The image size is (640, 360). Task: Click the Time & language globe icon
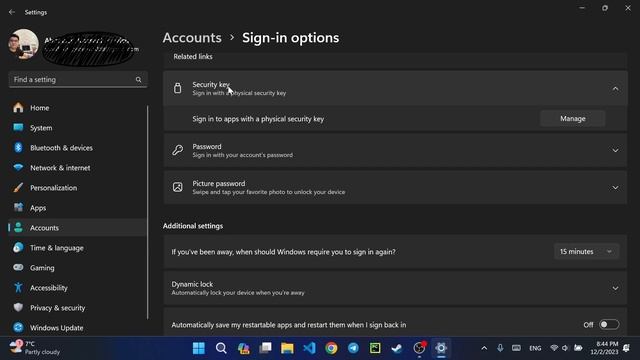pos(18,248)
